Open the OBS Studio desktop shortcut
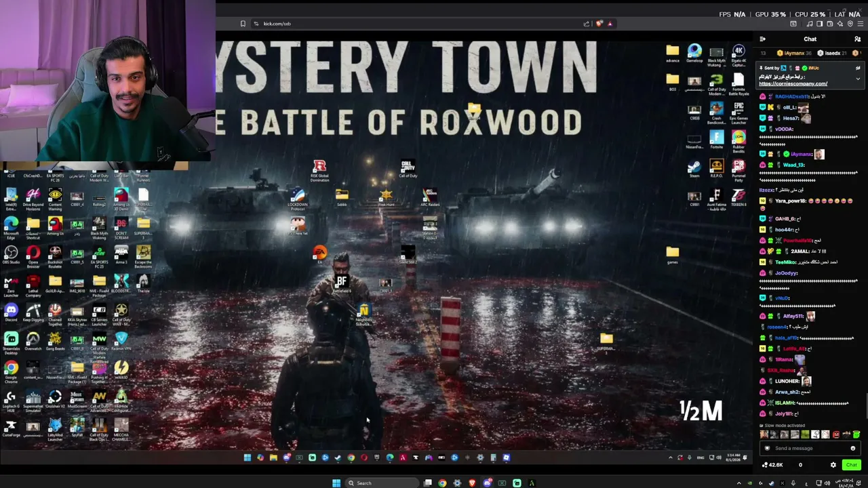Screen dimensions: 868x488 coord(11,254)
